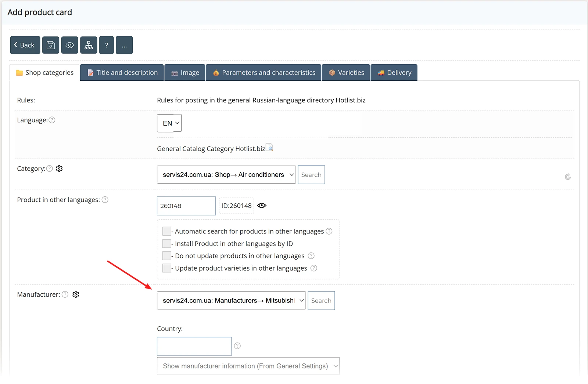Screen dimensions: 588x384
Task: Click the Manufacturer help question icon
Action: (x=65, y=294)
